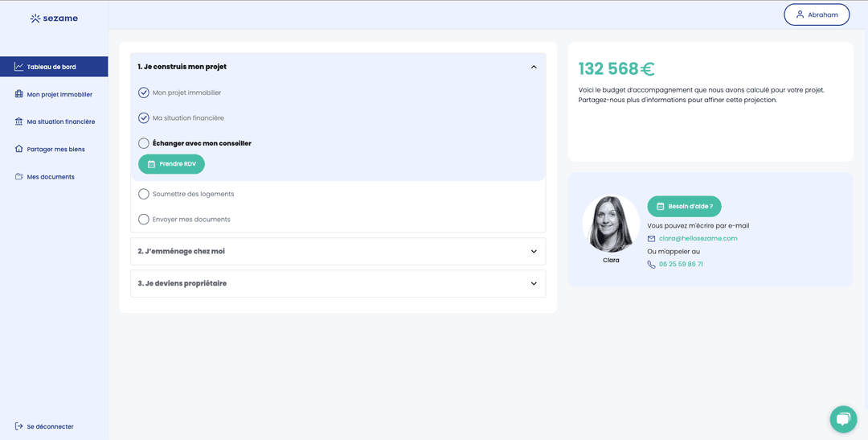Click the 3. Je deviens propriétaire heading
Image resolution: width=868 pixels, height=440 pixels.
pos(182,283)
